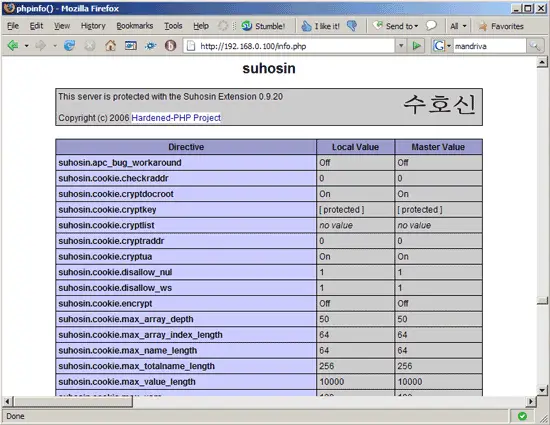Click the green Go arrow button
The height and width of the screenshot is (425, 550).
coord(417,46)
